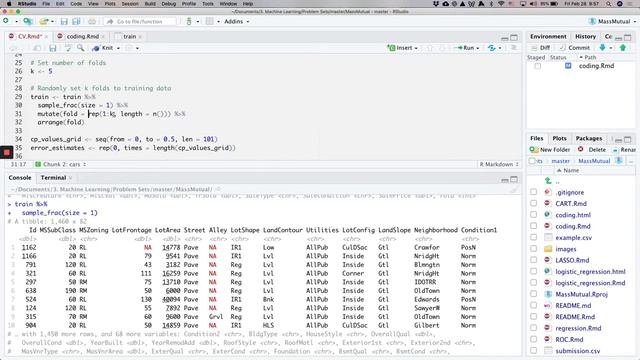The image size is (640, 360).
Task: Click the MassMutual project path icon
Action: pyautogui.click(x=619, y=161)
